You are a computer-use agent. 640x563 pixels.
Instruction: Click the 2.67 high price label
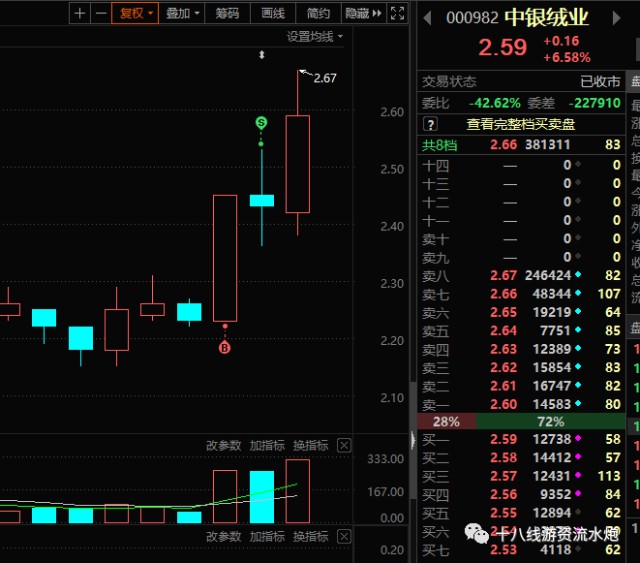[x=325, y=78]
